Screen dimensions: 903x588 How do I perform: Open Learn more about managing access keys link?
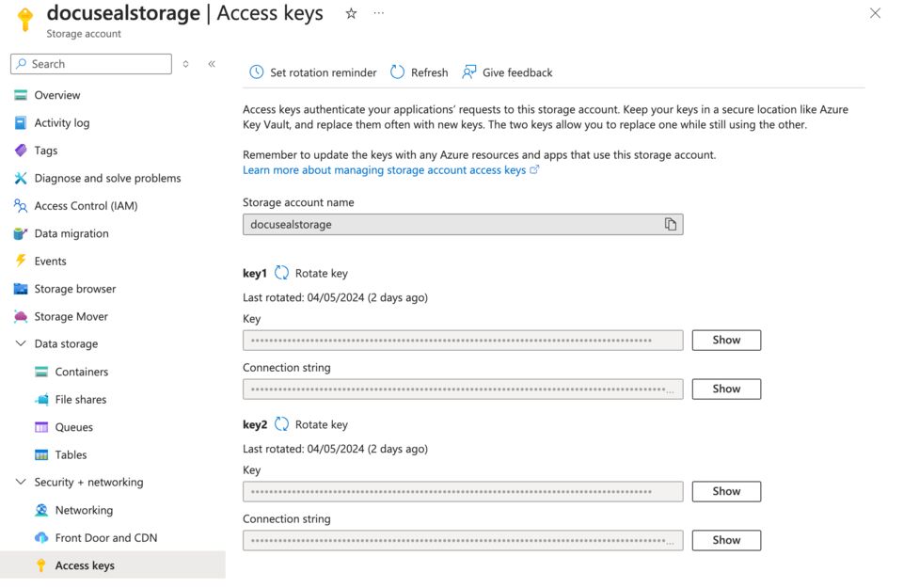coord(390,170)
